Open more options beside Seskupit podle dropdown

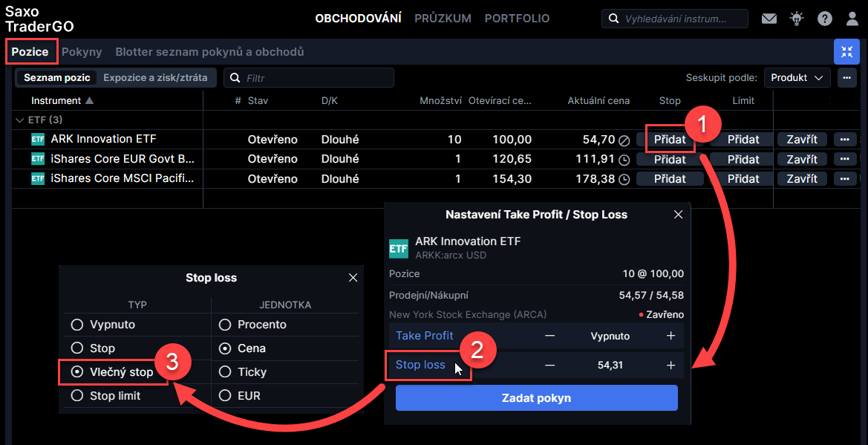846,77
